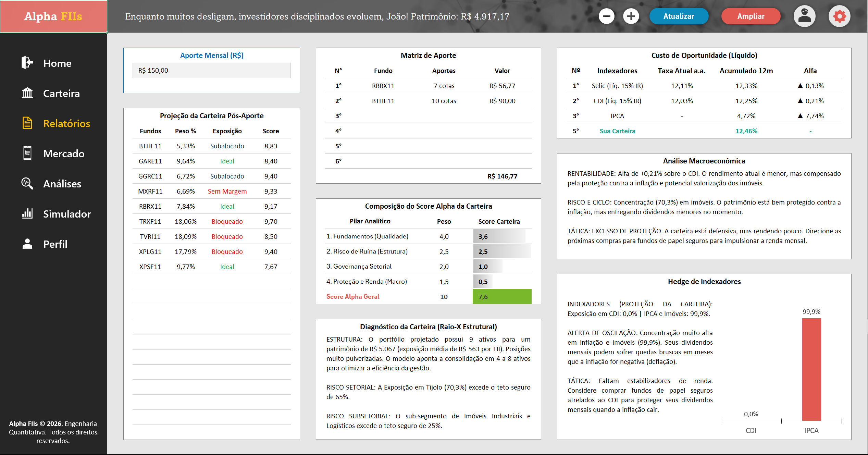Click BTHF11 in Matriz de Aporte
Screen dimensions: 868x455
tap(383, 101)
